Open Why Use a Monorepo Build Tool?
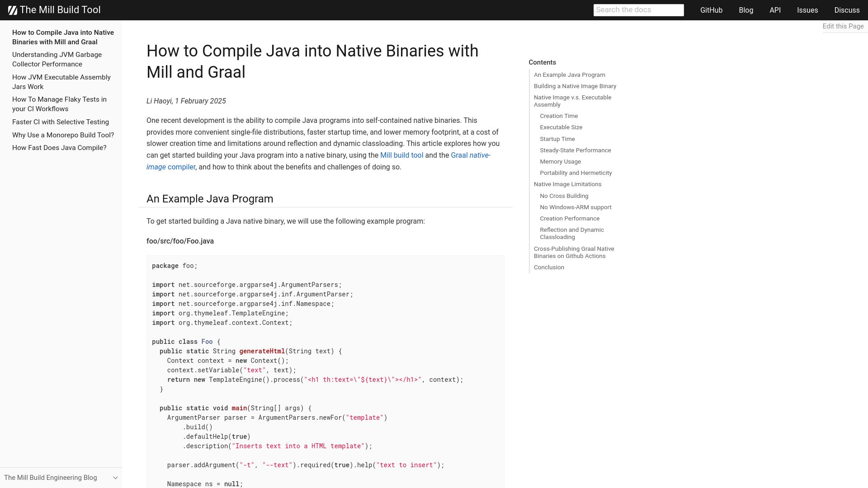Screen dimensions: 868x488 pos(63,135)
